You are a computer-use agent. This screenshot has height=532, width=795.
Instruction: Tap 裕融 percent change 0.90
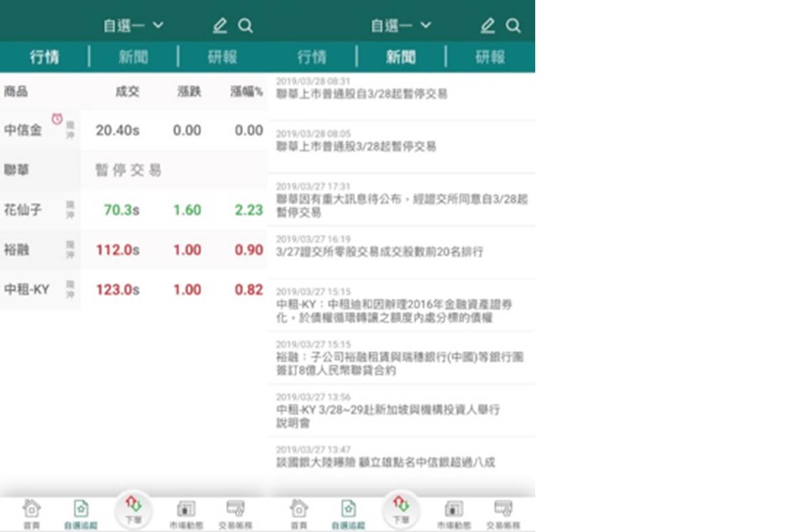coord(249,250)
